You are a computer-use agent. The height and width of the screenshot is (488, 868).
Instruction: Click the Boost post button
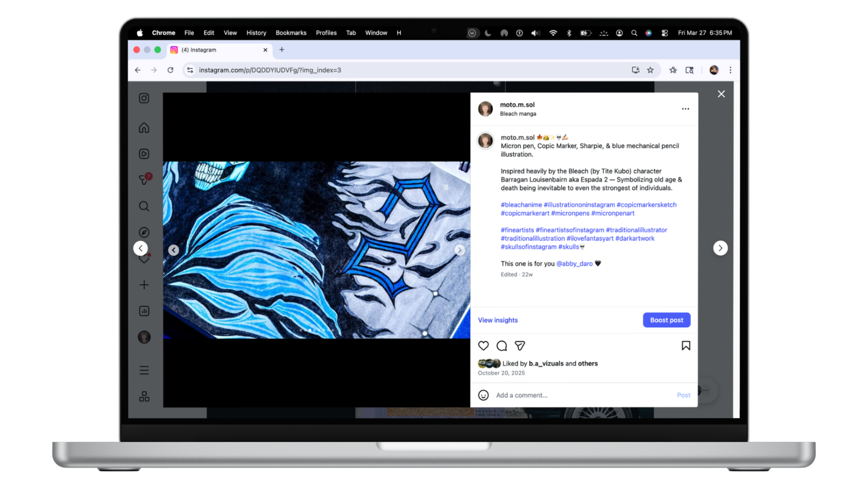pyautogui.click(x=666, y=320)
